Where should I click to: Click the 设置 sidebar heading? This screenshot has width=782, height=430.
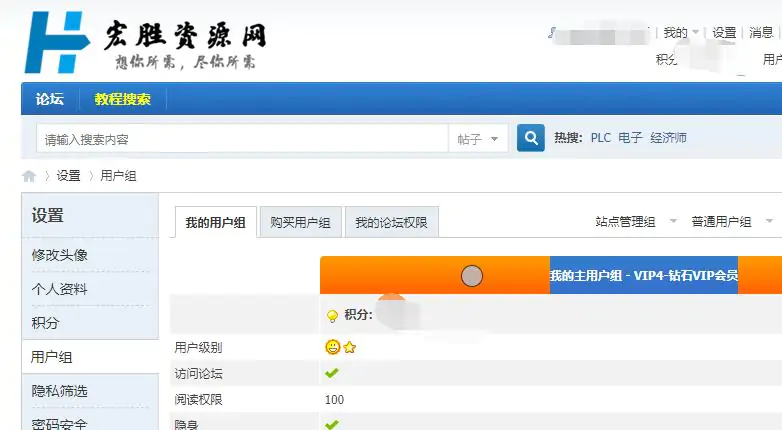tap(48, 215)
